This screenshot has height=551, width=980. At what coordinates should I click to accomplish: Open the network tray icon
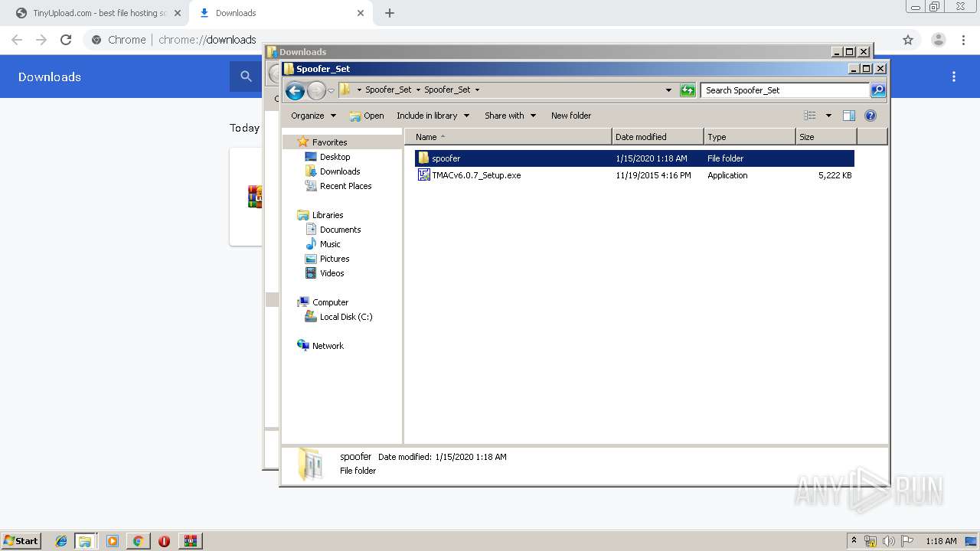coord(871,541)
